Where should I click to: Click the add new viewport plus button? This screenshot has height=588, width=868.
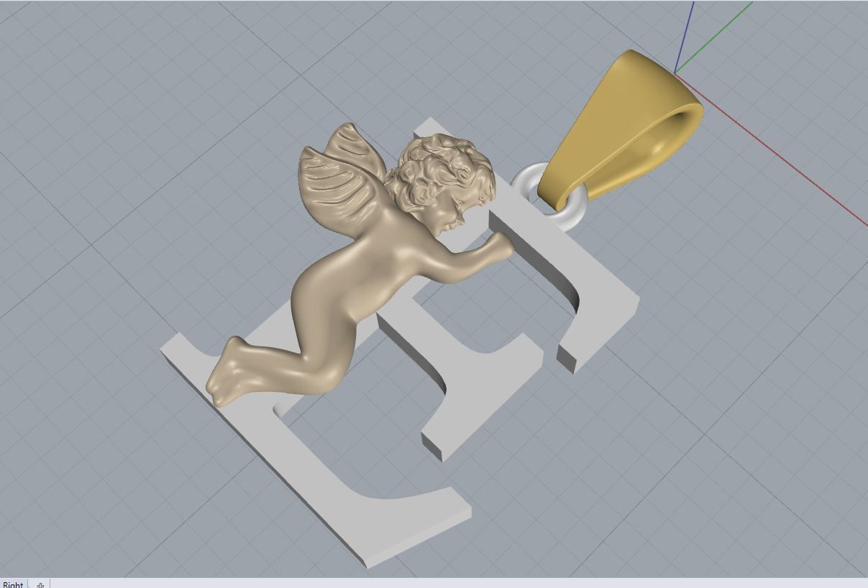41,584
